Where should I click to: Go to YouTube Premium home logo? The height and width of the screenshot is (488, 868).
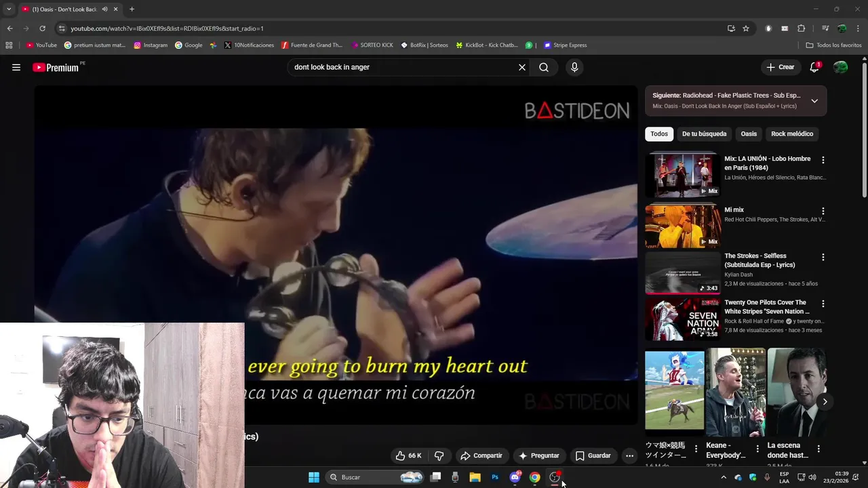coord(56,67)
